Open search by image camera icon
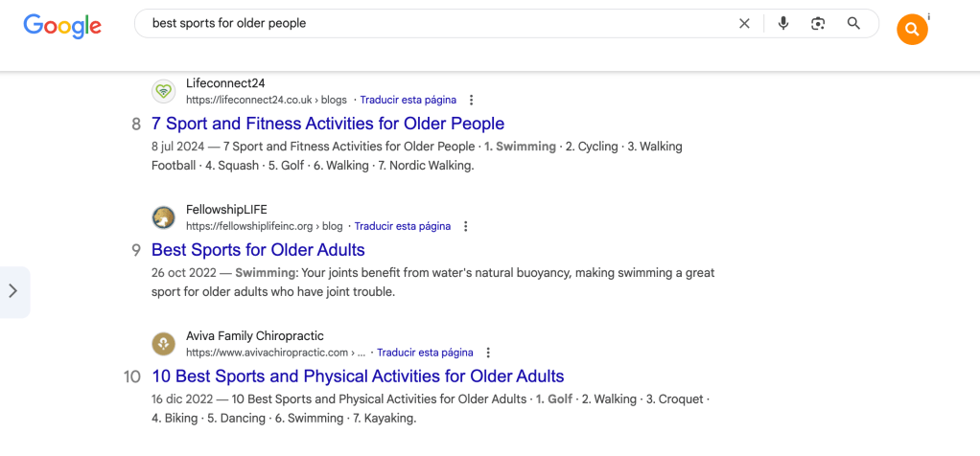Image resolution: width=980 pixels, height=456 pixels. point(818,24)
